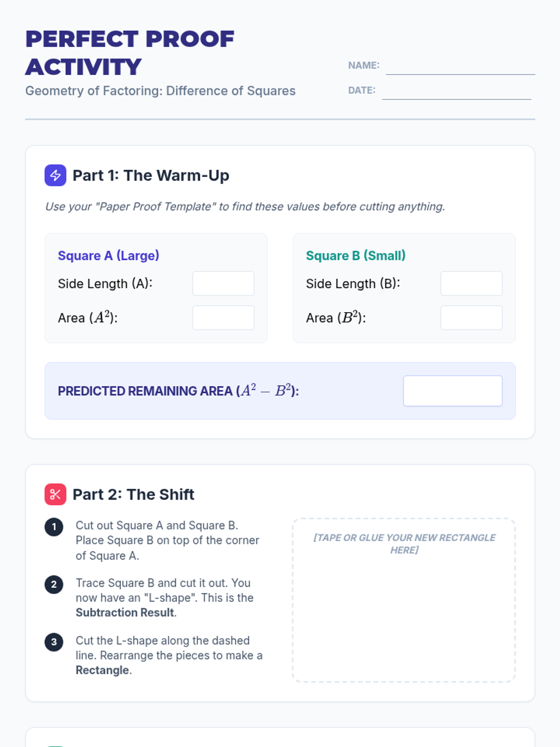Click the Part 1: The Warm-Up title

point(151,176)
